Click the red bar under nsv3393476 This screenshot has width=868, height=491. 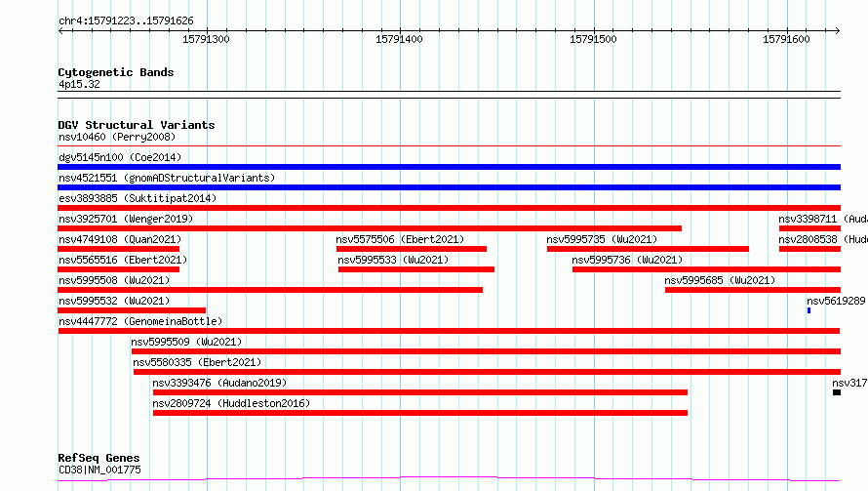420,392
